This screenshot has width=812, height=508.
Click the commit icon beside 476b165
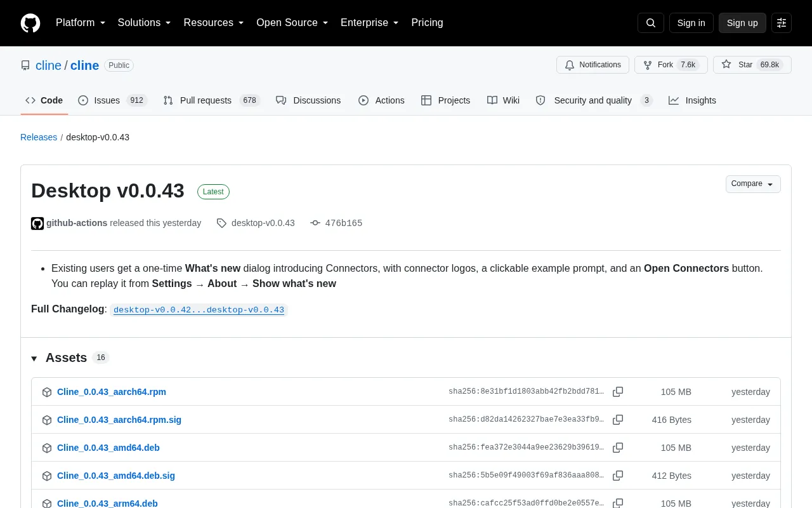[315, 224]
